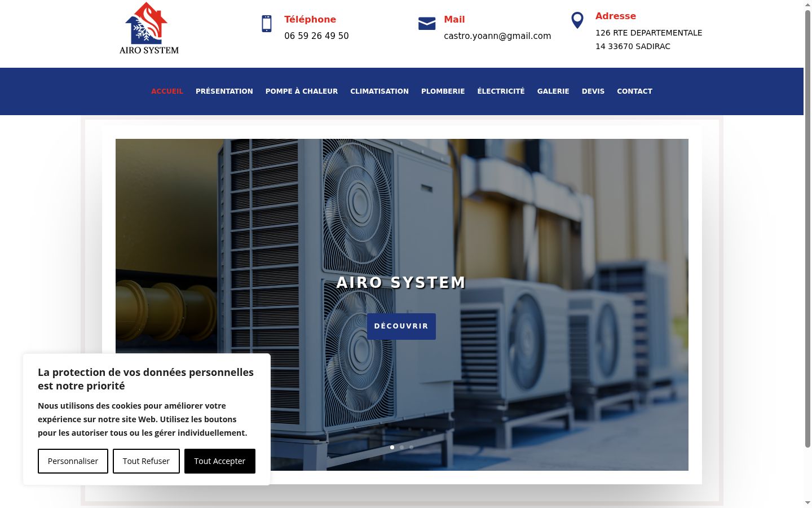Click the Airo System logo
Screen dimensions: 812x508
click(x=149, y=28)
